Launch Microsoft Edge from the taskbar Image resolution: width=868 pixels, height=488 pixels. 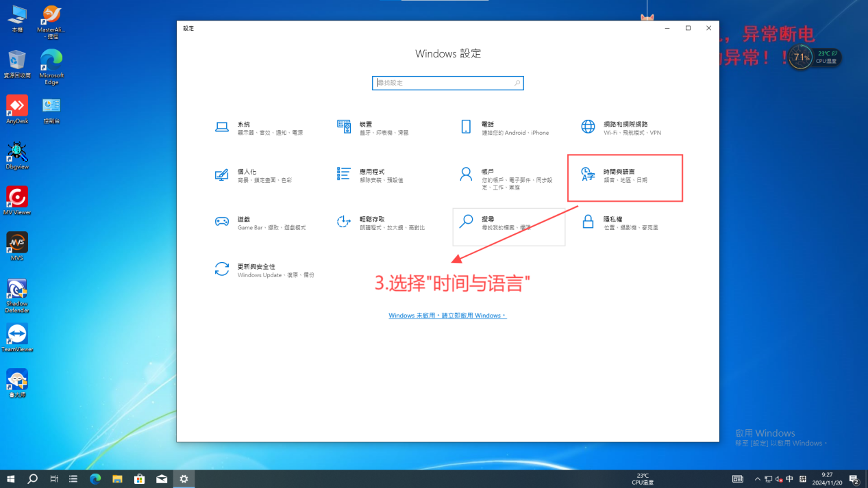(x=95, y=479)
